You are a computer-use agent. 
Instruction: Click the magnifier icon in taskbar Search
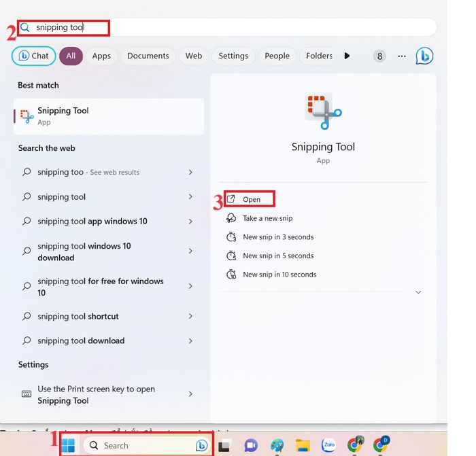(94, 445)
